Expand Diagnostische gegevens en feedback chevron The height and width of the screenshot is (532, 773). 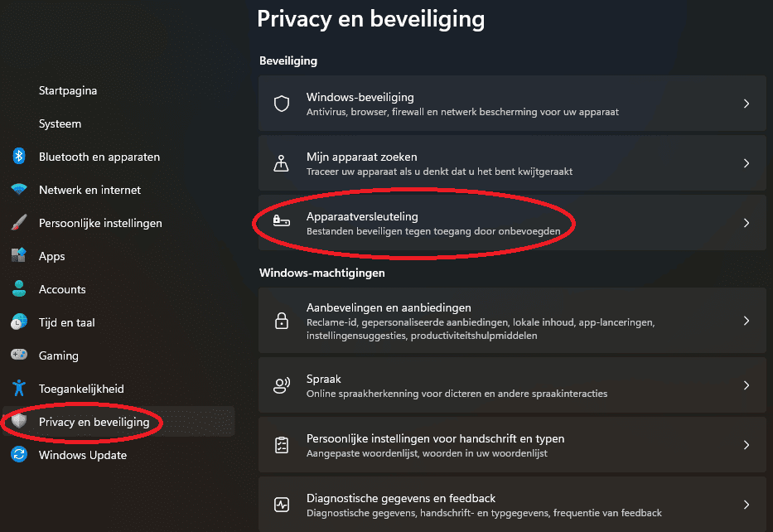pyautogui.click(x=745, y=504)
